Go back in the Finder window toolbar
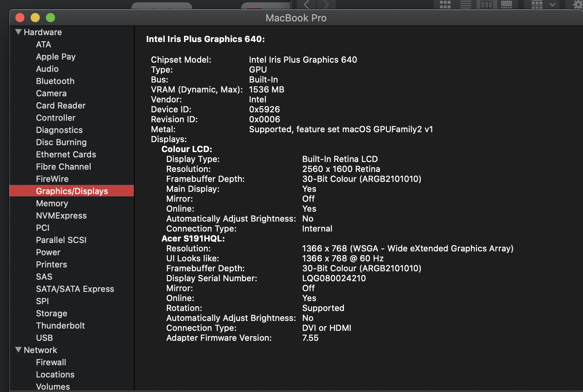 (306, 4)
